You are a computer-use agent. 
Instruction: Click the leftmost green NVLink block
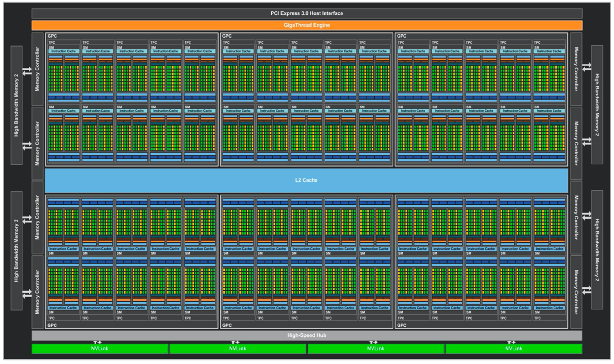tap(100, 348)
